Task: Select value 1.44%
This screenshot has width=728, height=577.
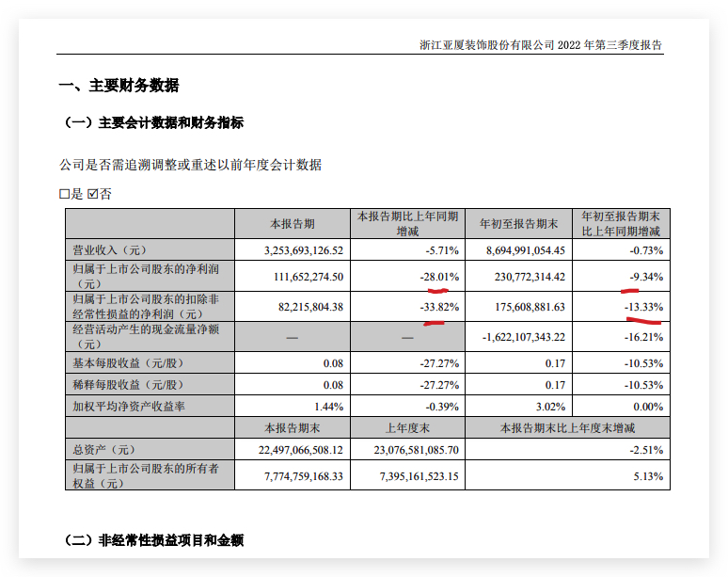Action: [x=328, y=407]
